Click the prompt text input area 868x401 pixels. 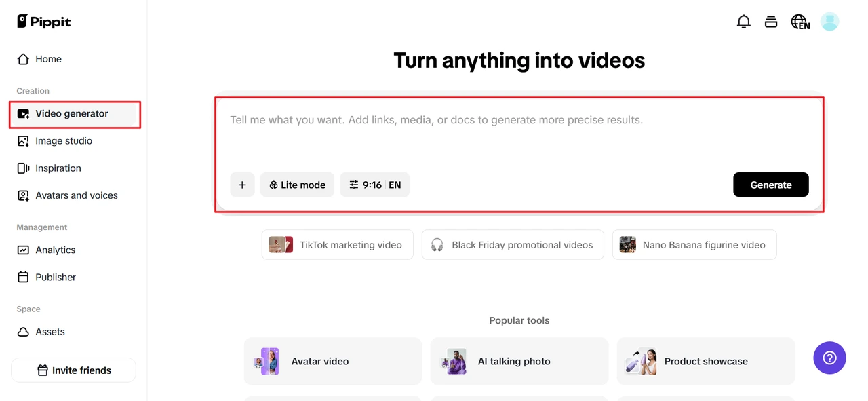click(519, 136)
